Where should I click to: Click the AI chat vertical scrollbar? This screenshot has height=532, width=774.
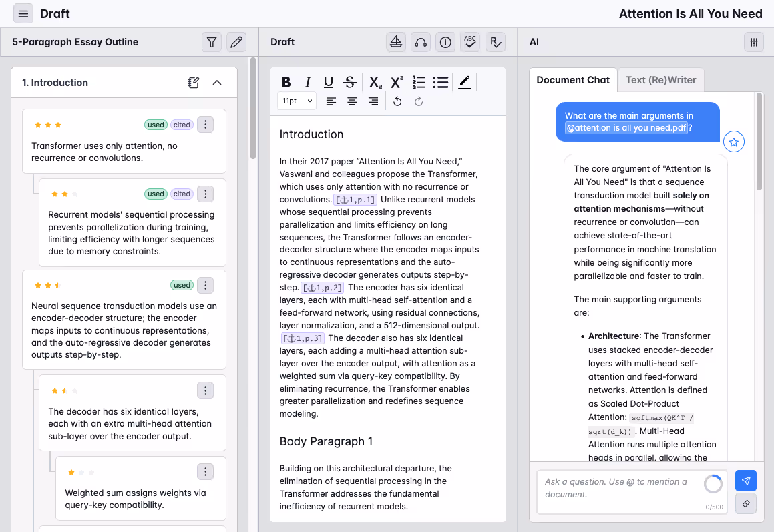point(759,142)
